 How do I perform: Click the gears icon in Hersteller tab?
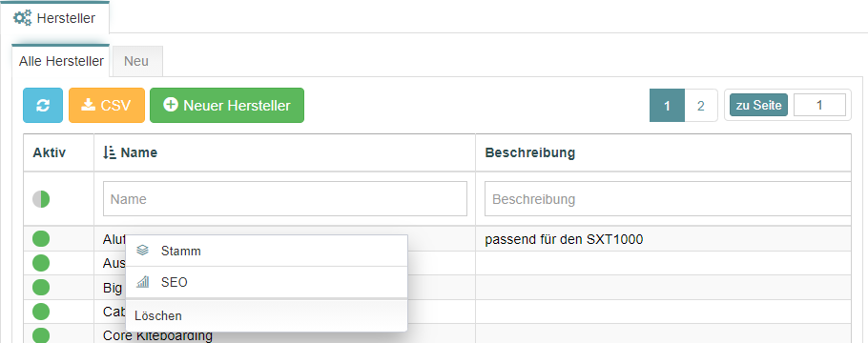(23, 18)
